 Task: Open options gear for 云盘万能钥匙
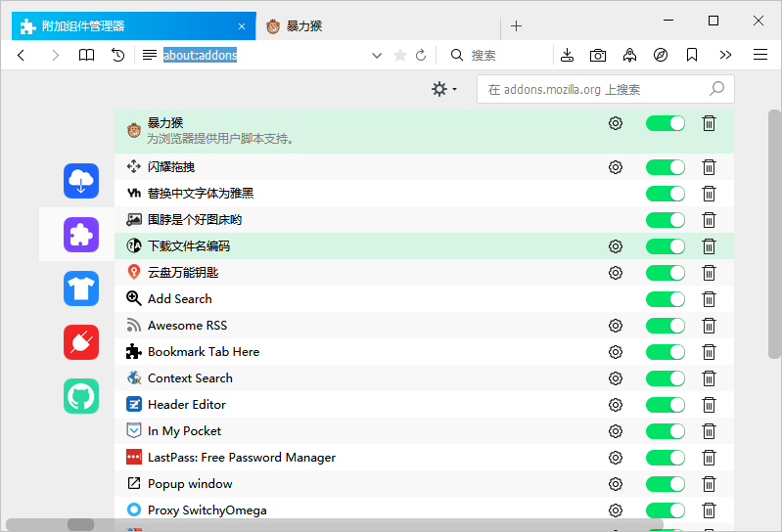pos(616,273)
